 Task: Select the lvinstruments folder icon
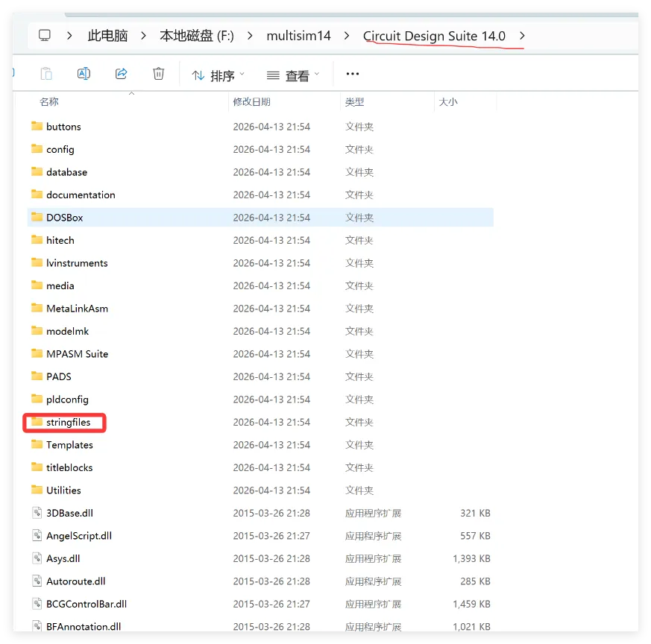tap(37, 262)
